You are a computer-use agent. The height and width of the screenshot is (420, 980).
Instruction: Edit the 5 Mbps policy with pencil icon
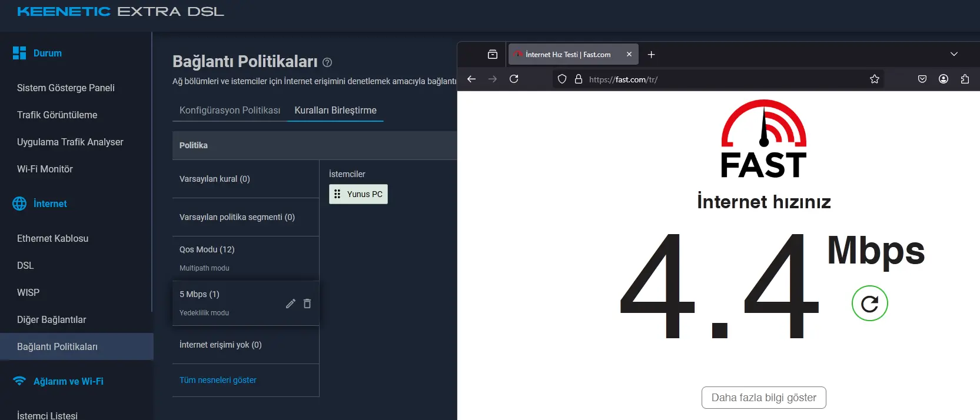coord(291,304)
